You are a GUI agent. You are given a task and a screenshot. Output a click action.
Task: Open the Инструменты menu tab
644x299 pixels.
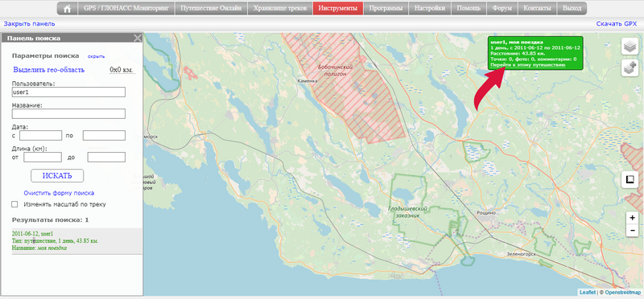pyautogui.click(x=337, y=8)
